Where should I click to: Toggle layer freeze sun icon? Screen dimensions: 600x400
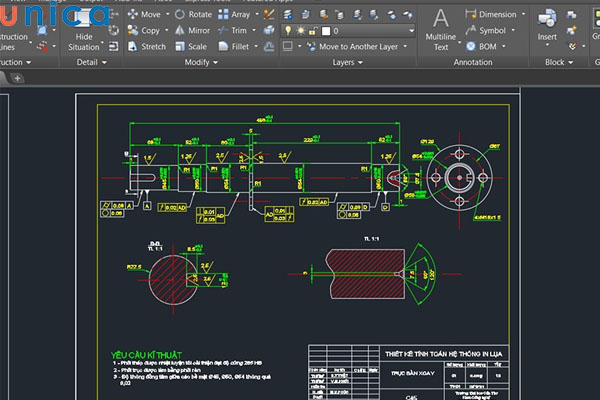point(299,31)
